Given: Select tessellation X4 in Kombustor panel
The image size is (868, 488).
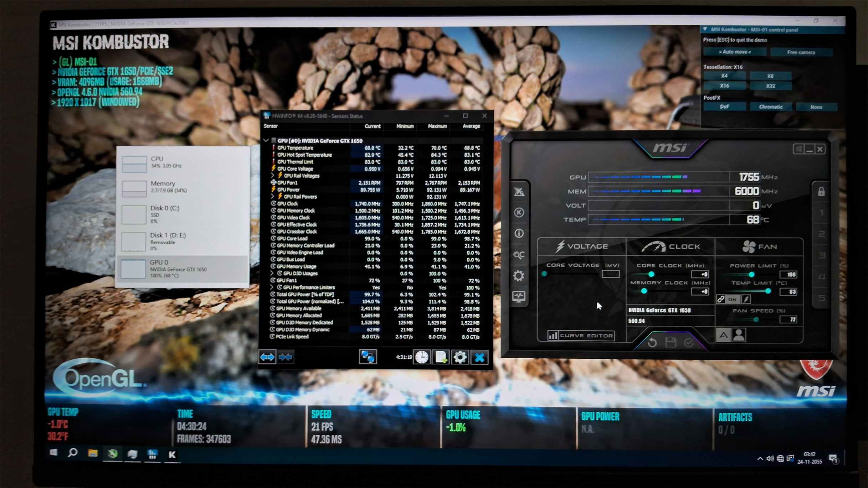Looking at the screenshot, I should pyautogui.click(x=724, y=76).
